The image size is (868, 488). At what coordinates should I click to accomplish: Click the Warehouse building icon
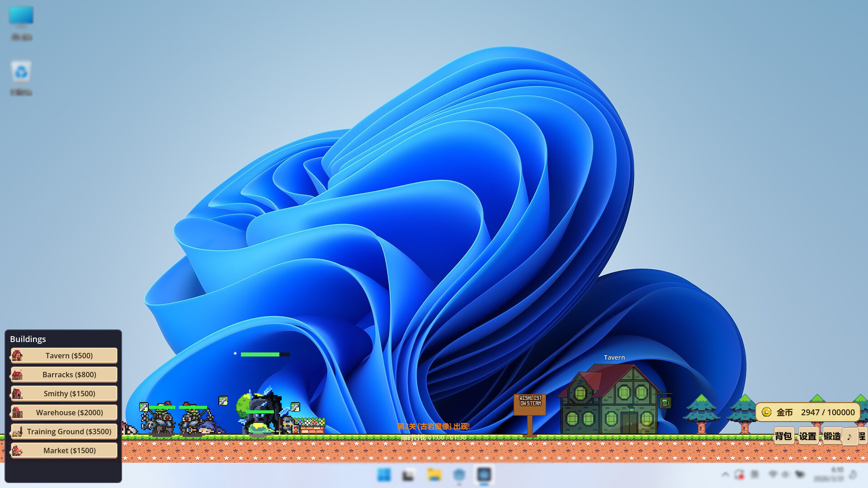point(17,413)
